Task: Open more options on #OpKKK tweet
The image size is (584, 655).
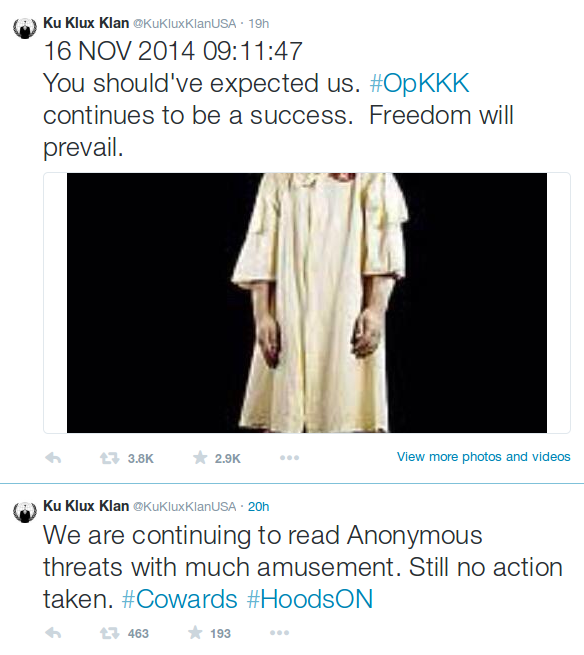Action: click(289, 458)
